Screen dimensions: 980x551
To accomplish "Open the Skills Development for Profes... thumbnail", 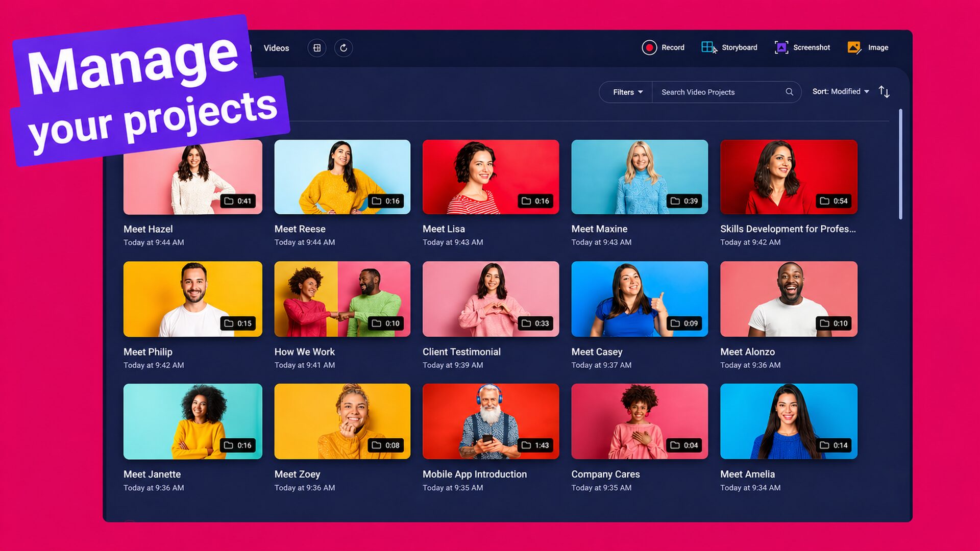I will tap(788, 177).
